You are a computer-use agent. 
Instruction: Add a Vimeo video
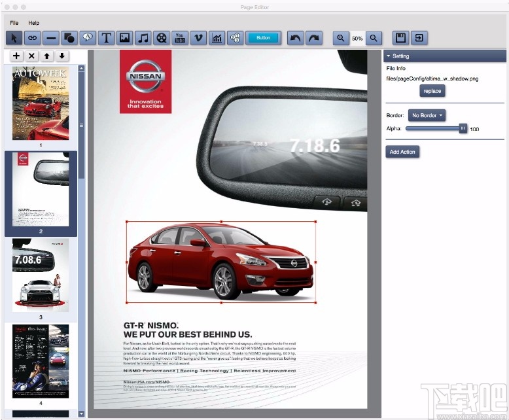coord(198,38)
